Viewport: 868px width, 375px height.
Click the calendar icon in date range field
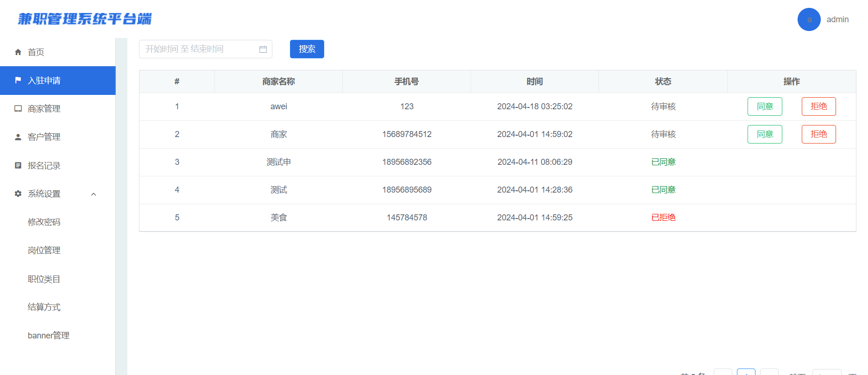pyautogui.click(x=263, y=49)
